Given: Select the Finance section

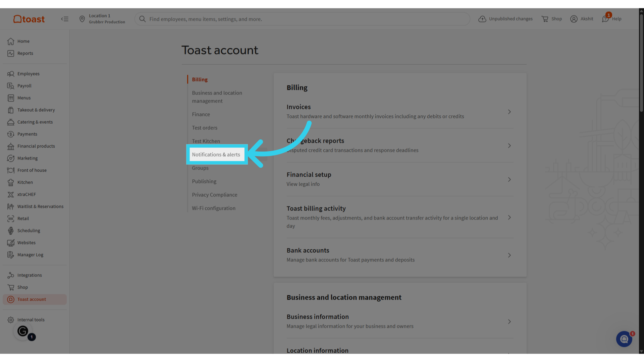Looking at the screenshot, I should 201,114.
